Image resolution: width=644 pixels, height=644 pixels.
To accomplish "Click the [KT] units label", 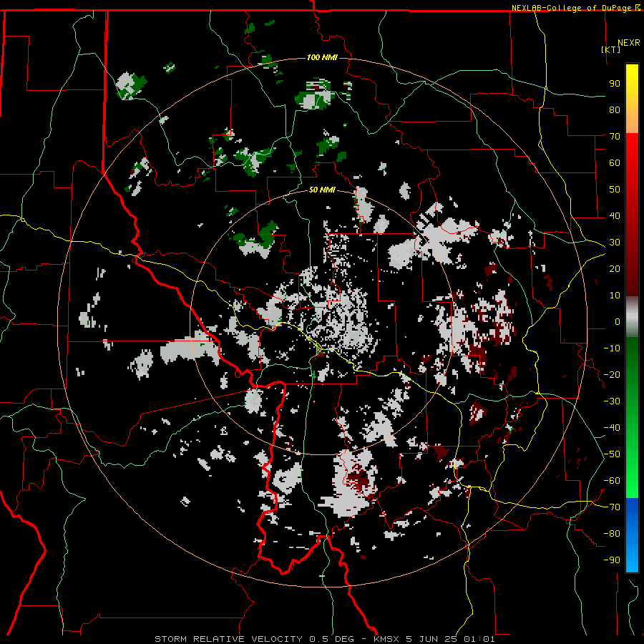I will point(611,49).
